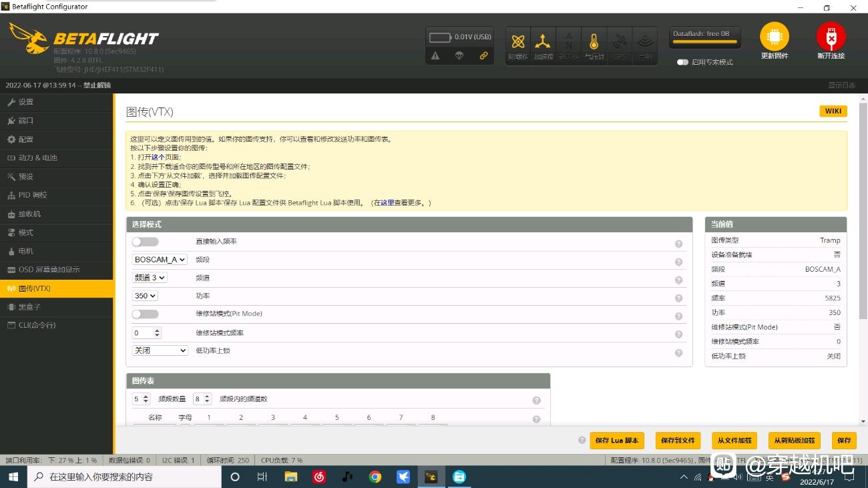Open Windows Start menu

tap(13, 477)
